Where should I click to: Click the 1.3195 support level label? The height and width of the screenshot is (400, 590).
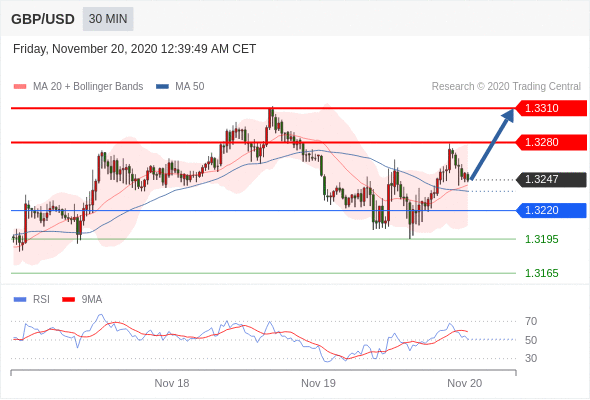541,239
